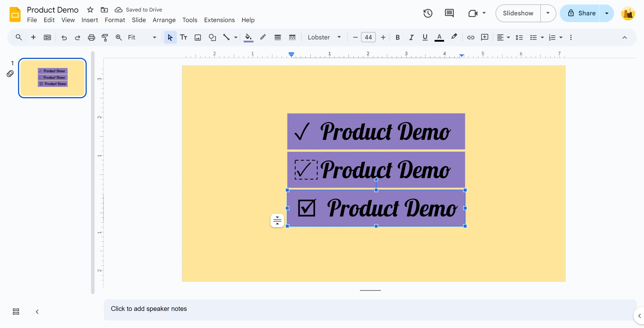Image resolution: width=644 pixels, height=328 pixels.
Task: Expand the Share options dropdown arrow
Action: pyautogui.click(x=607, y=13)
